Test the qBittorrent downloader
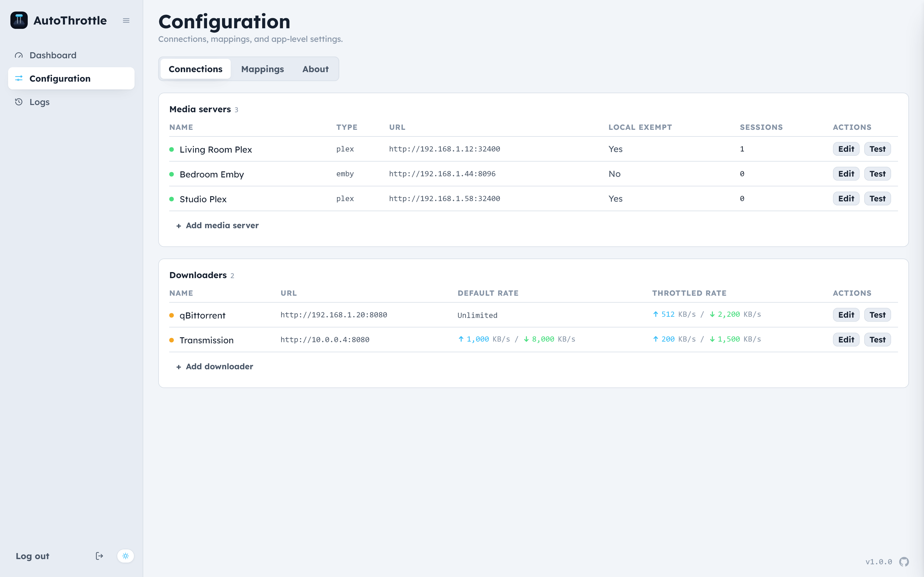 click(878, 315)
